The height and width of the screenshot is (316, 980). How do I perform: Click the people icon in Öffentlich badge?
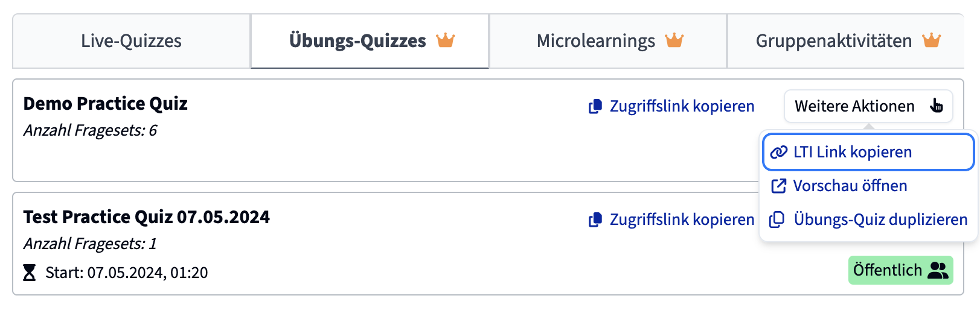938,270
